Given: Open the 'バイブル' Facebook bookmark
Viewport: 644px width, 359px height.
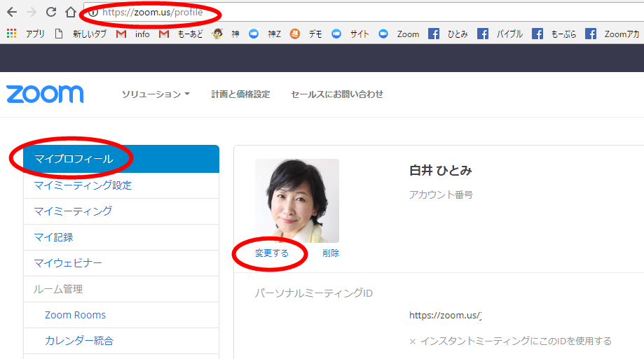Looking at the screenshot, I should click(x=500, y=34).
